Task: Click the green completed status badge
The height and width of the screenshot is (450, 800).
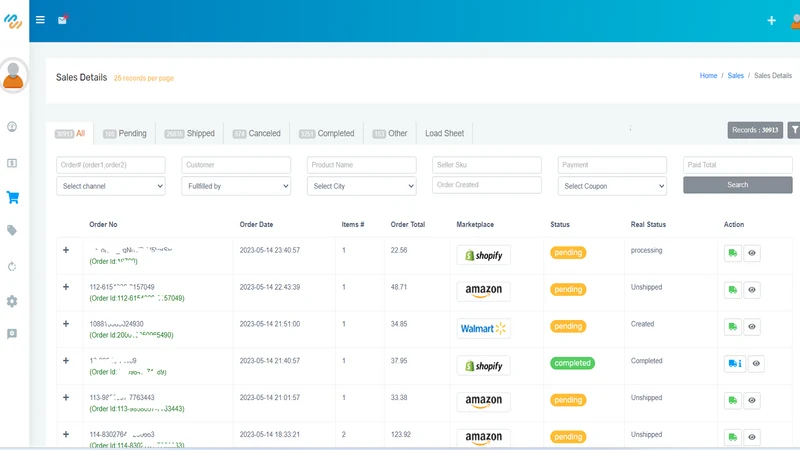Action: pos(572,363)
